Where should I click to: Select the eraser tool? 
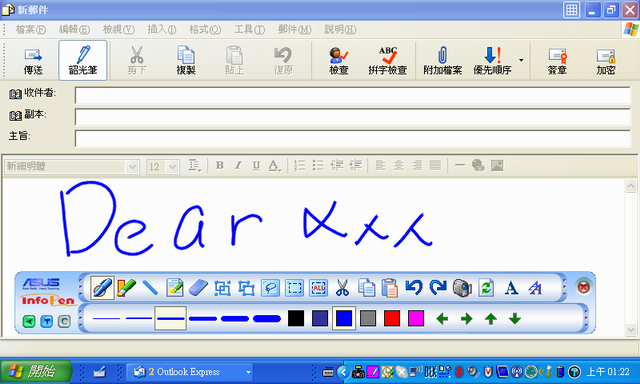198,288
